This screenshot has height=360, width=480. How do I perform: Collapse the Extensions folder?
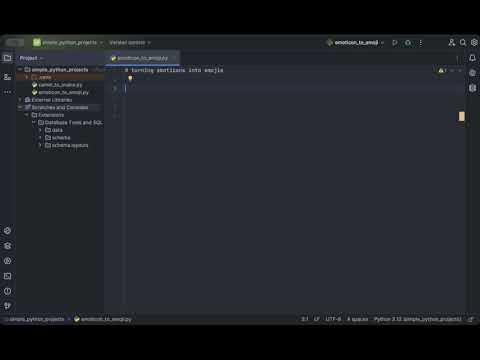(x=27, y=115)
